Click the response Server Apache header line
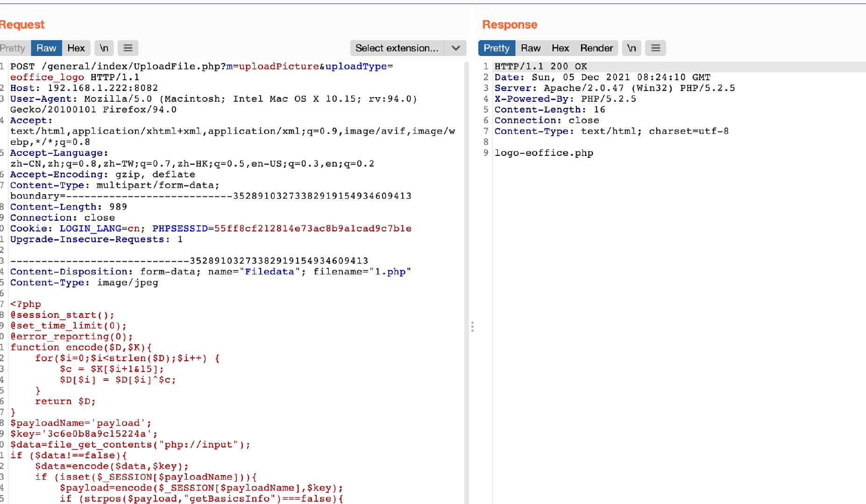The image size is (866, 504). [x=615, y=88]
